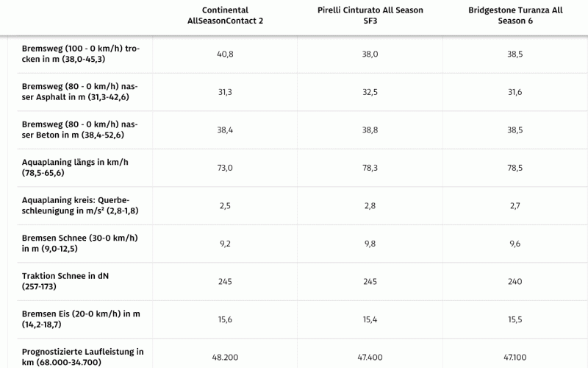The width and height of the screenshot is (588, 368).
Task: Click the Continental AllSeasonContact 2 column header
Action: pos(225,15)
